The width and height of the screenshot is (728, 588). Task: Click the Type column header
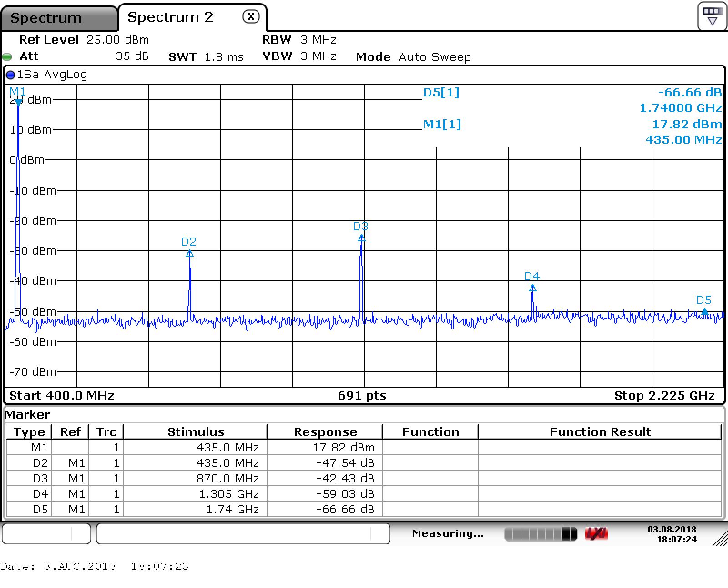tap(29, 431)
